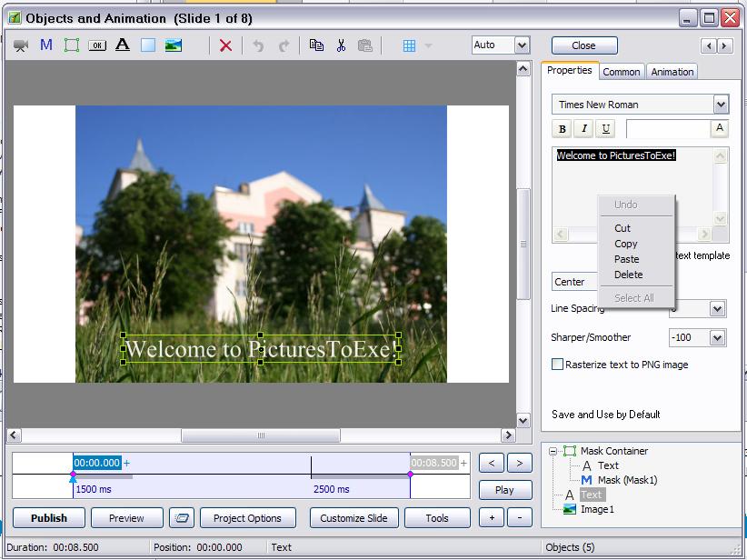The image size is (747, 560).
Task: Collapse the Mask Container tree node
Action: (553, 451)
